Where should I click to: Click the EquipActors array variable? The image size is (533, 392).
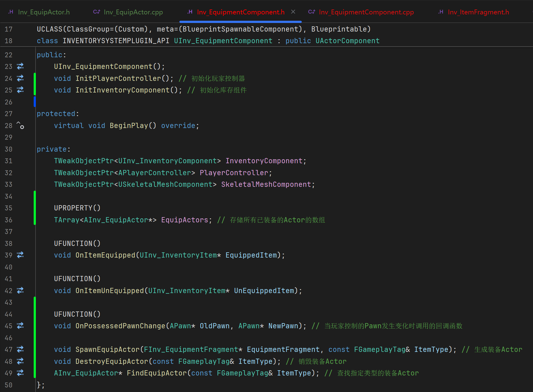pyautogui.click(x=185, y=220)
